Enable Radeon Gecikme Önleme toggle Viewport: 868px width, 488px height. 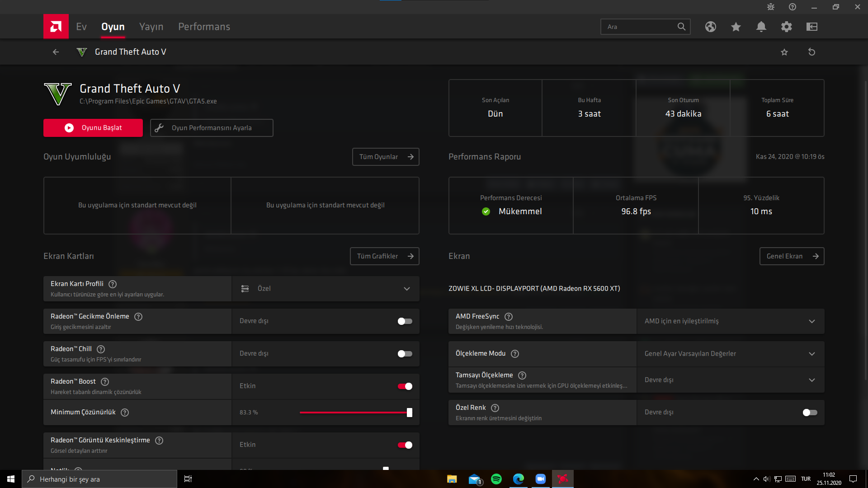[x=405, y=321]
